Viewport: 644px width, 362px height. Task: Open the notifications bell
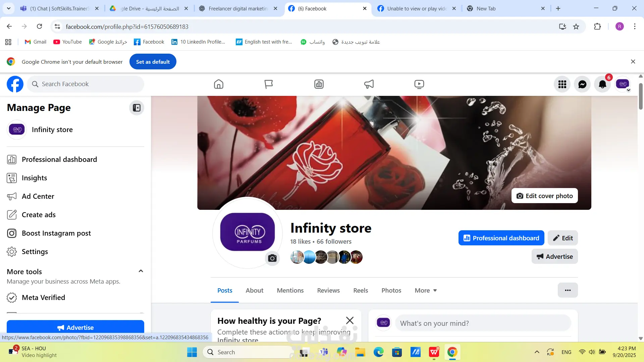pyautogui.click(x=602, y=84)
